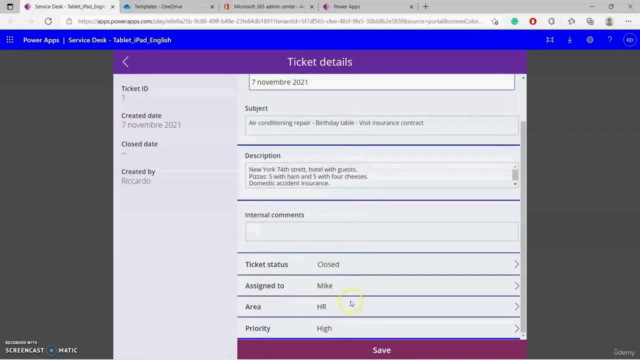Open Priority value High

(324, 328)
